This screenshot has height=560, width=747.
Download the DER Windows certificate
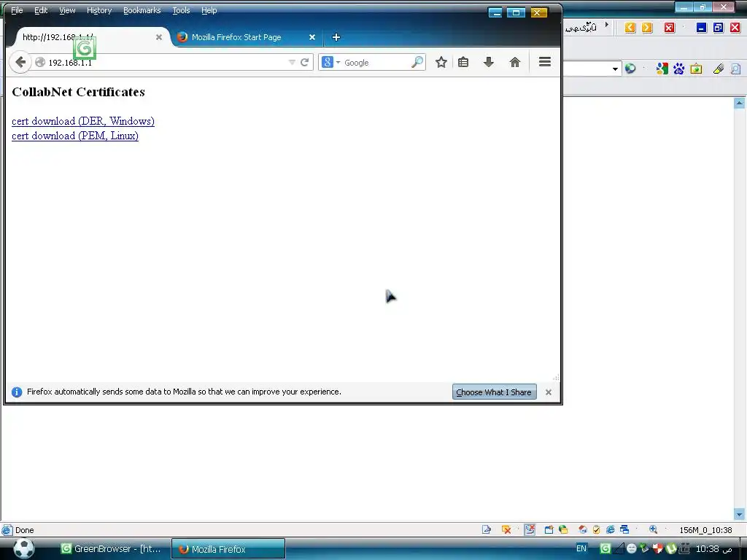(83, 121)
